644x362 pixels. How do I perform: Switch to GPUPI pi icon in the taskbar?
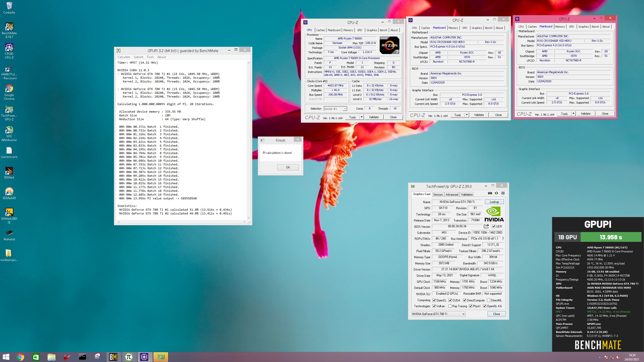(129, 357)
